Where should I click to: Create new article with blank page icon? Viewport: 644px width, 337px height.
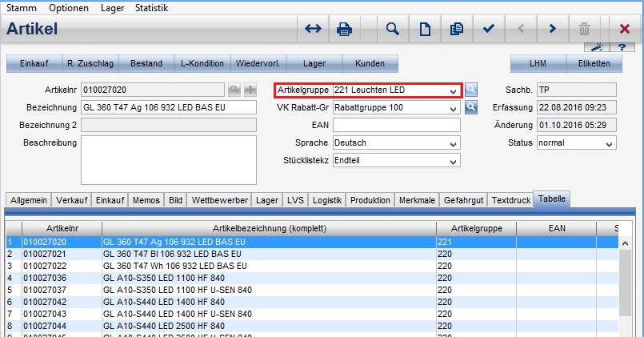426,29
